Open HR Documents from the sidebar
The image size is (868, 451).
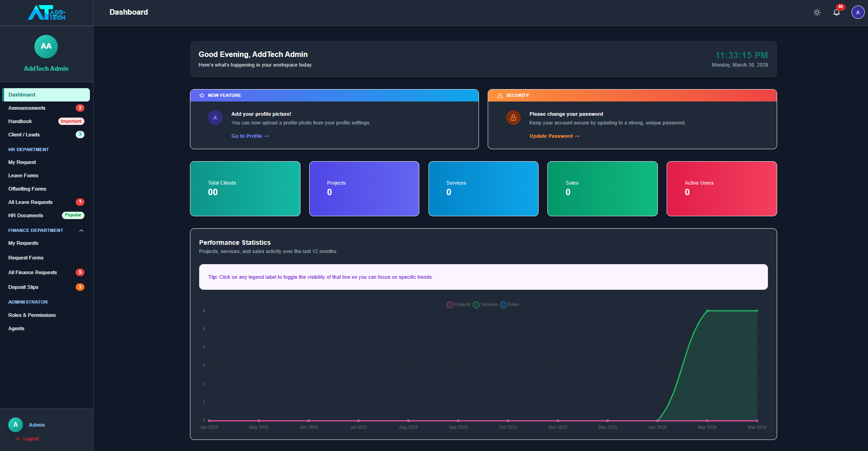[x=26, y=215]
